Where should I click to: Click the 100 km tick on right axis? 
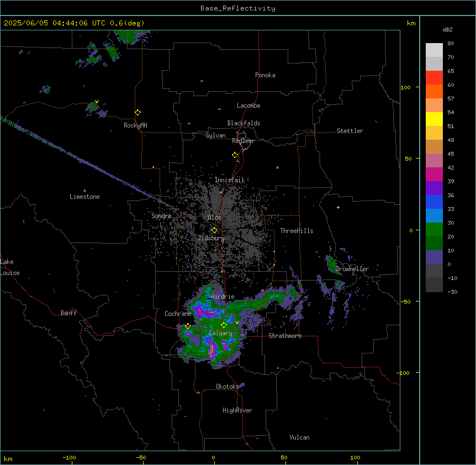point(406,87)
